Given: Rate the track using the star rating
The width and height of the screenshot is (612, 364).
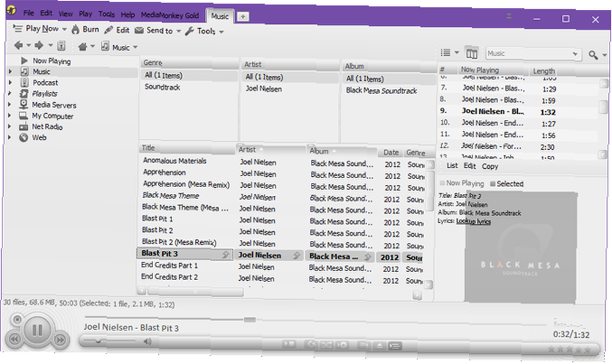Looking at the screenshot, I should pos(569,350).
